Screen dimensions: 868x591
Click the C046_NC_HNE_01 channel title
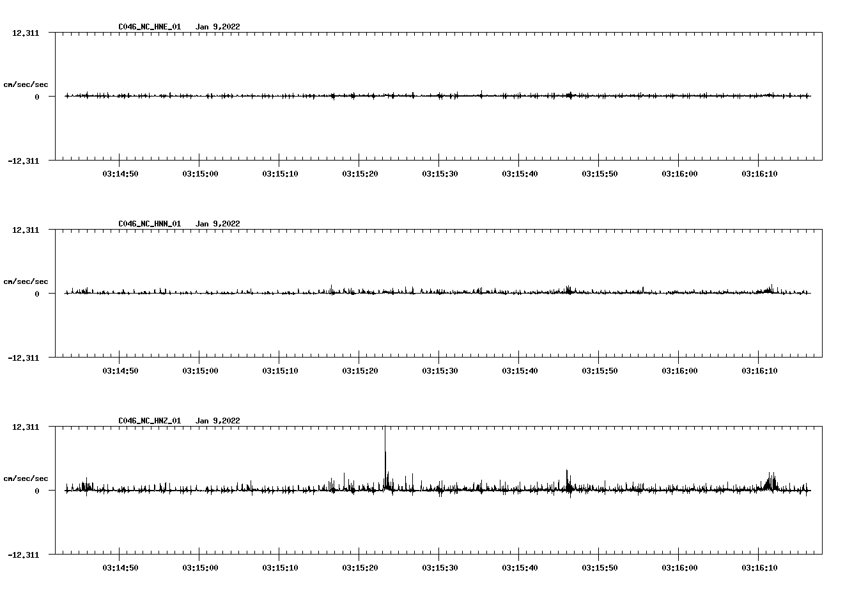click(150, 27)
